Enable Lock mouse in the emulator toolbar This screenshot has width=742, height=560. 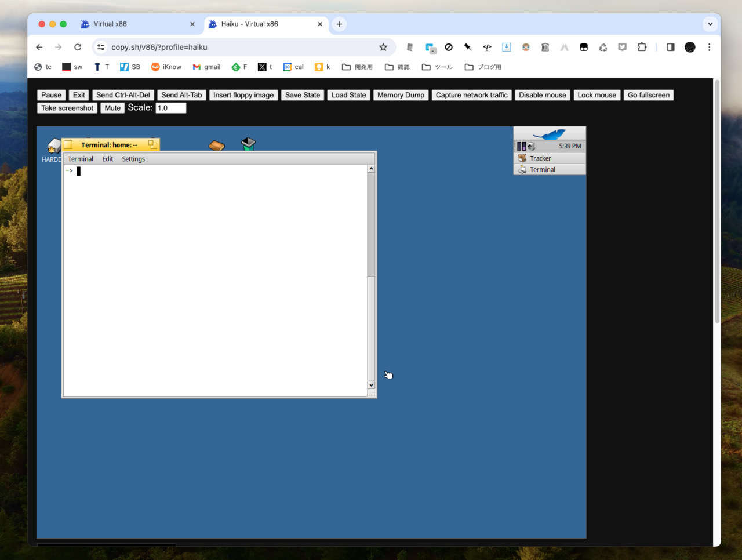coord(596,94)
